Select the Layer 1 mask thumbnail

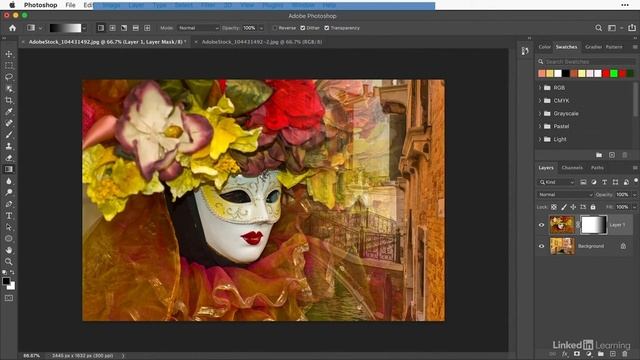pyautogui.click(x=594, y=225)
